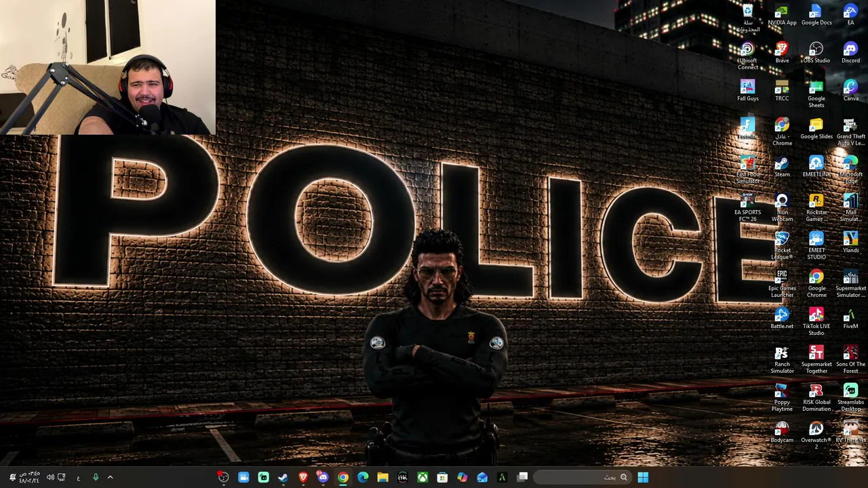The height and width of the screenshot is (488, 868).
Task: Select the Discord desktop shortcut
Action: click(850, 53)
